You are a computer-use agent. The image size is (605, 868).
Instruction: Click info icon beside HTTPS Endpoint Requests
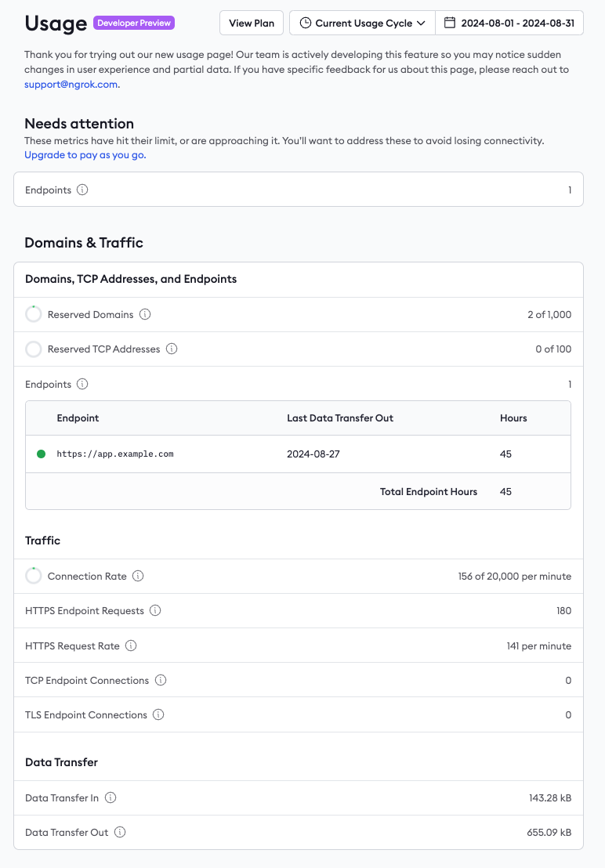click(x=155, y=610)
